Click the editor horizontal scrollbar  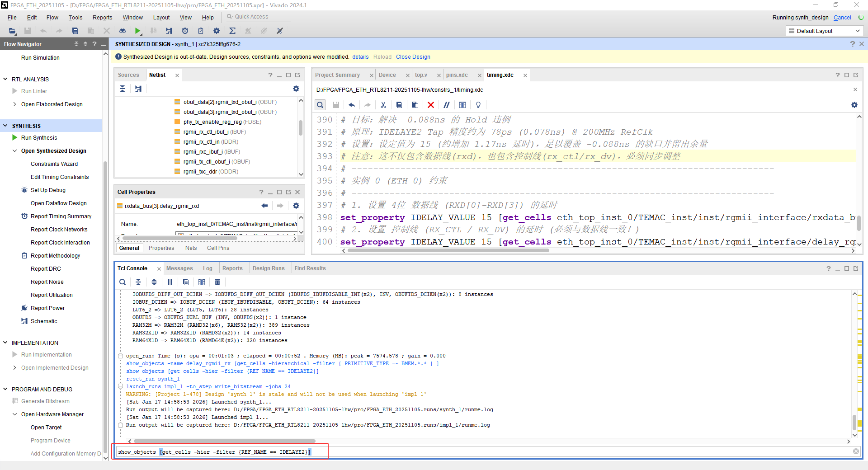pos(448,250)
